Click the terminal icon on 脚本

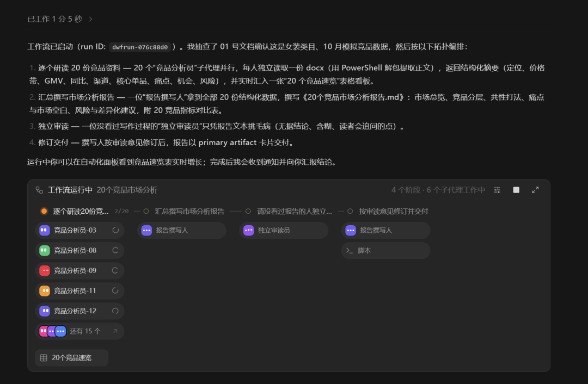[x=350, y=251]
